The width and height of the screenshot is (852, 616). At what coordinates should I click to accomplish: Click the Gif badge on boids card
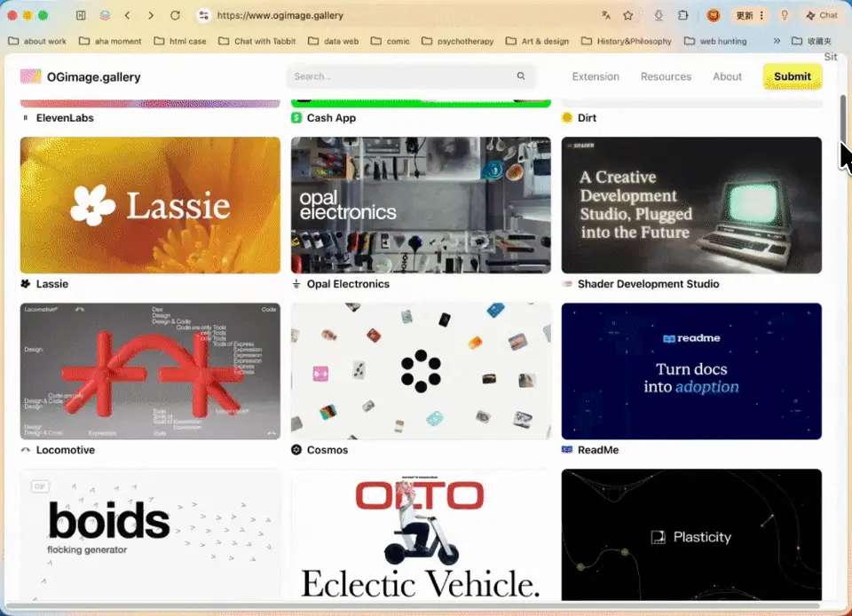point(40,486)
